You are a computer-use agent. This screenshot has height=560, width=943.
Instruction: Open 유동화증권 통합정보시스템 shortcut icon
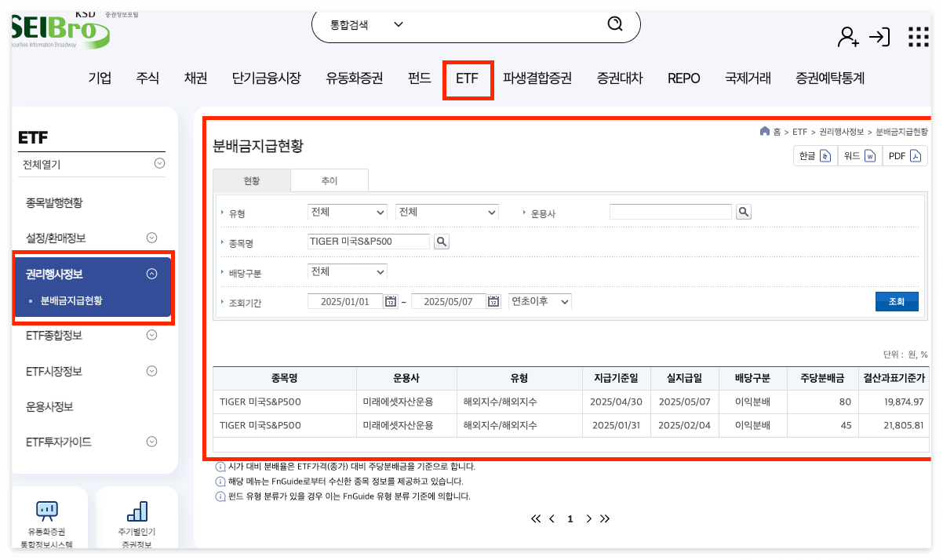coord(47,512)
